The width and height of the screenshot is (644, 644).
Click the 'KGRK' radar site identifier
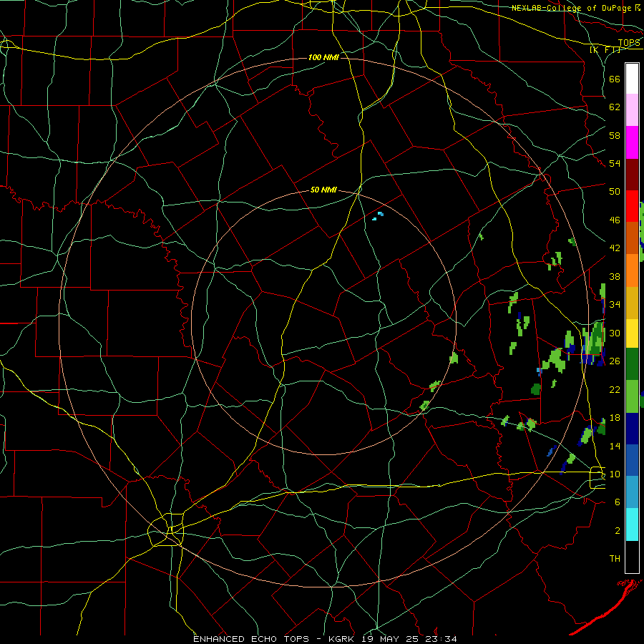point(342,639)
